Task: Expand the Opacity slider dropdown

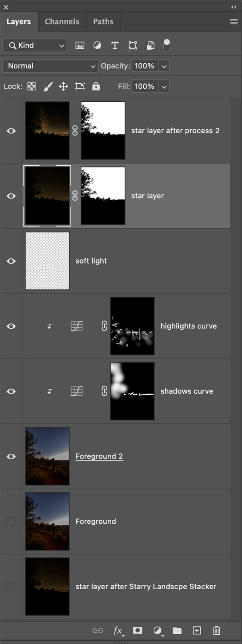Action: tap(164, 66)
